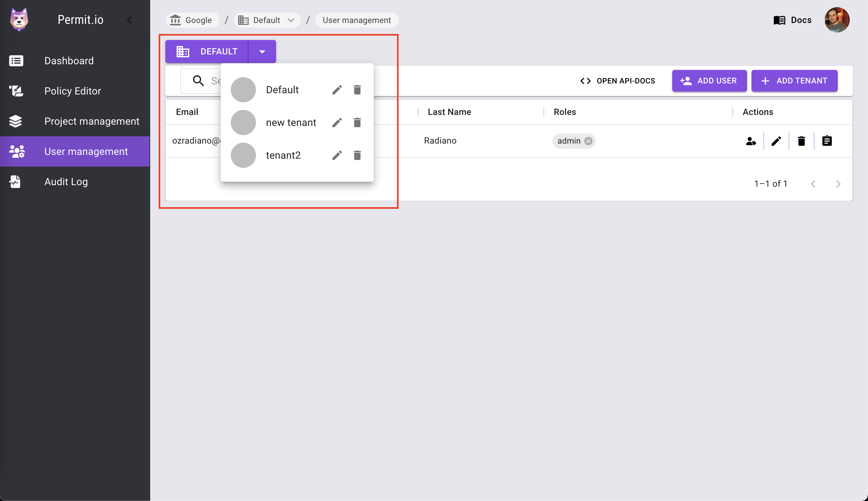Select the Dashboard icon in sidebar
868x501 pixels.
click(x=16, y=60)
